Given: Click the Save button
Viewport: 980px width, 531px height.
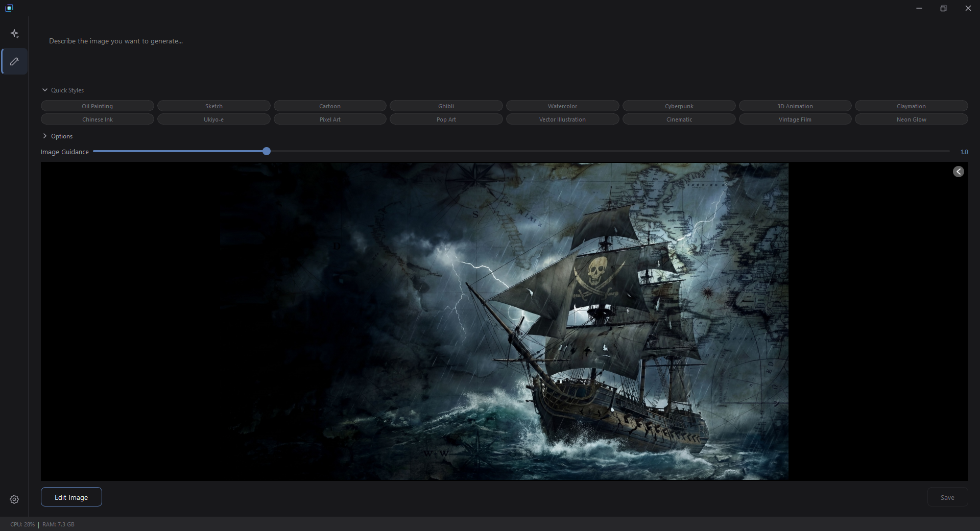Looking at the screenshot, I should [947, 497].
